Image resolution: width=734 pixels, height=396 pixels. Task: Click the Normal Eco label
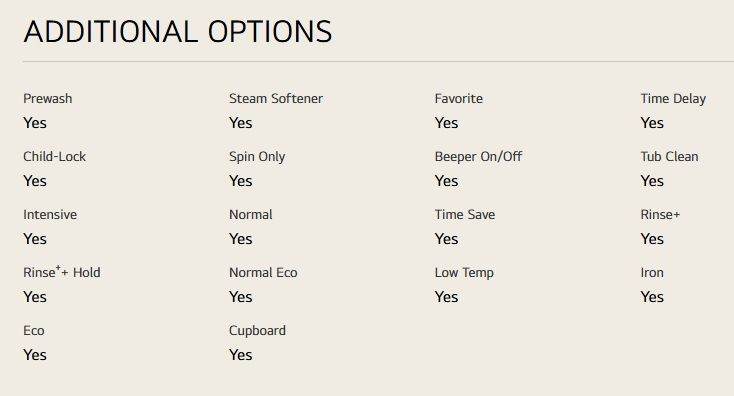tap(263, 272)
